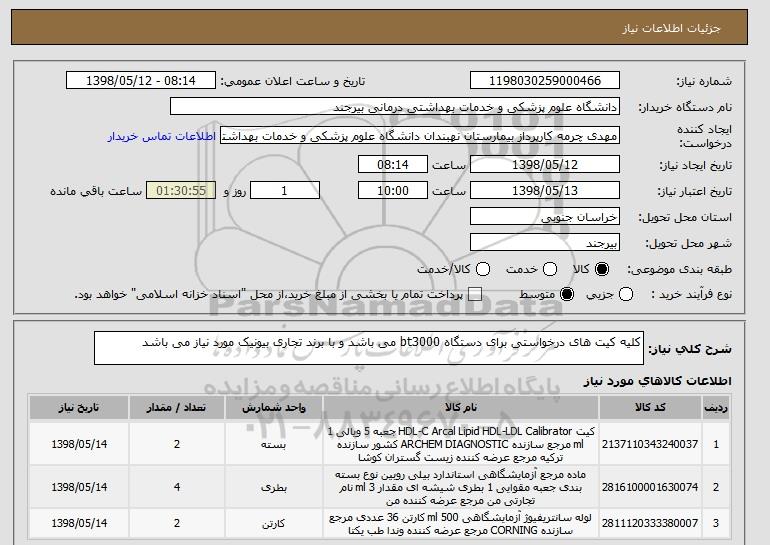Click the کد کالا column header
Viewport: 770px width, 545px height.
[x=650, y=408]
